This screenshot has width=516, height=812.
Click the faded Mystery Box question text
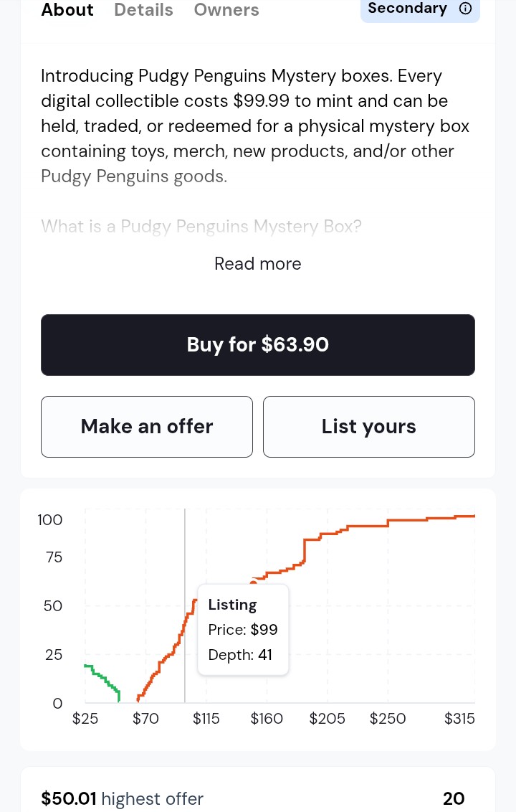click(x=201, y=227)
